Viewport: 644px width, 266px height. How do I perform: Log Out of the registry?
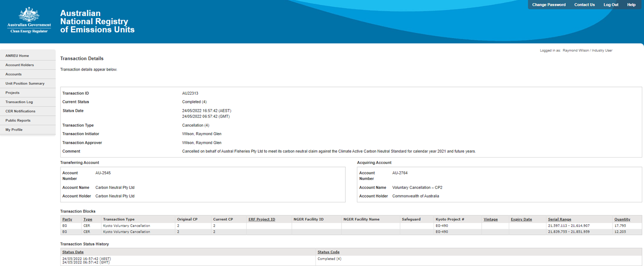pos(610,5)
